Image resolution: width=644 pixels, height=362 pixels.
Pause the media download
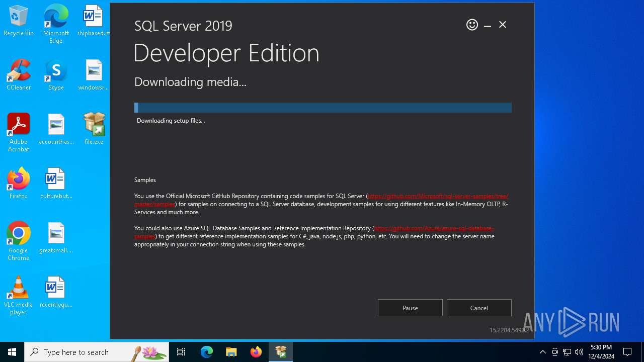[410, 308]
